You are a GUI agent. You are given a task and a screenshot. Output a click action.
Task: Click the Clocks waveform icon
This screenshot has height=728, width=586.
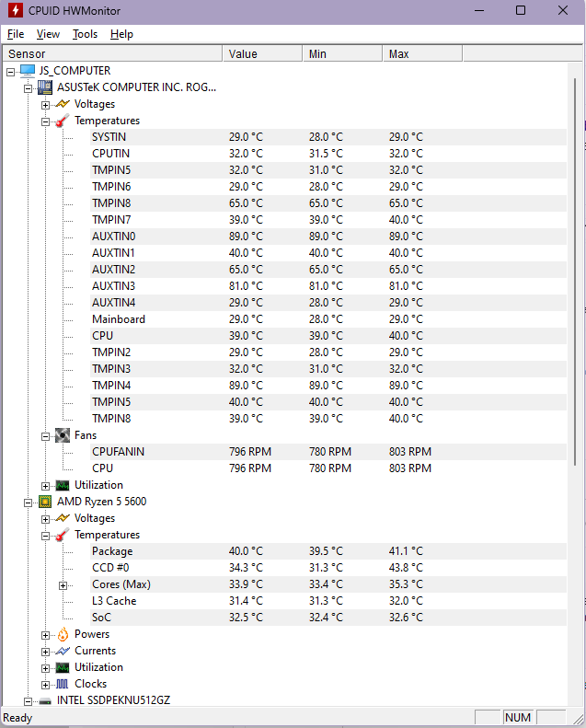[63, 684]
